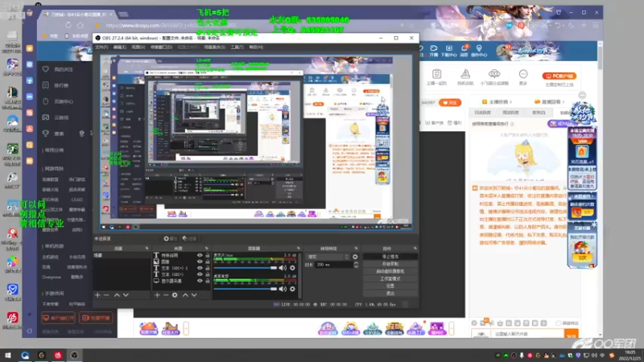Screen dimensions: 644x362
Task: Click the Audio Mixer panel undock icon
Action: tap(299, 249)
